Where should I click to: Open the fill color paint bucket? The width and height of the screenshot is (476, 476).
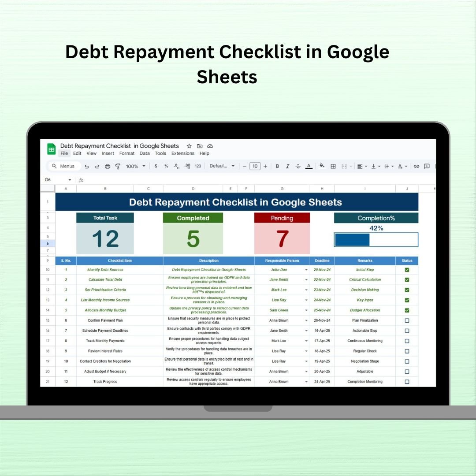click(x=322, y=166)
